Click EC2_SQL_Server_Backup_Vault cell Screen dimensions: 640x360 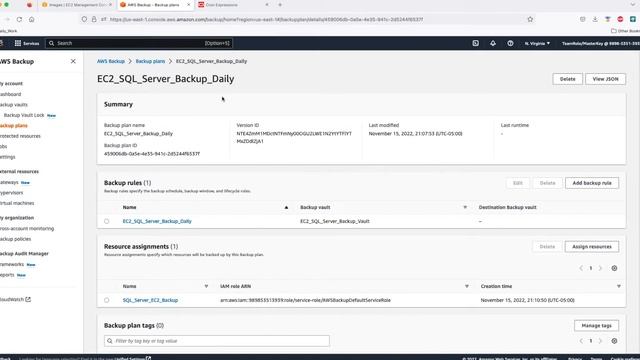tap(335, 221)
